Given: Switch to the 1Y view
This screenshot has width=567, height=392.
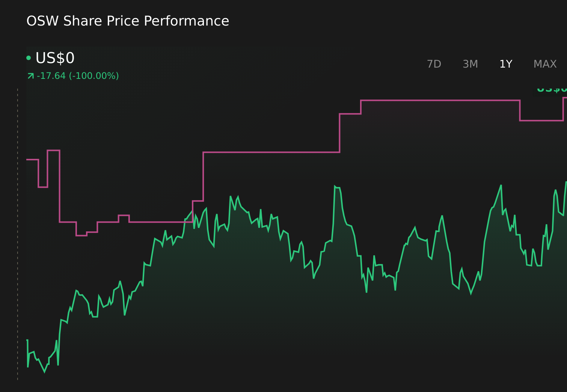Looking at the screenshot, I should click(505, 64).
